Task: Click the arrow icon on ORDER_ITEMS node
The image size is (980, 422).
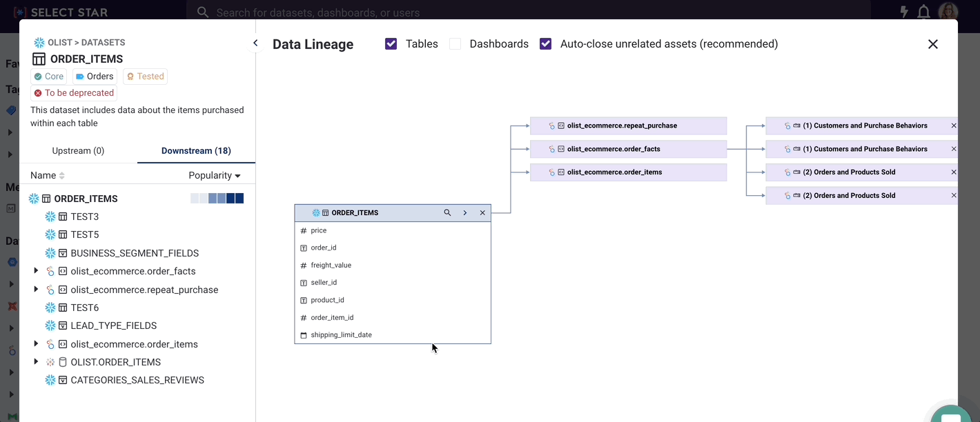Action: tap(465, 213)
